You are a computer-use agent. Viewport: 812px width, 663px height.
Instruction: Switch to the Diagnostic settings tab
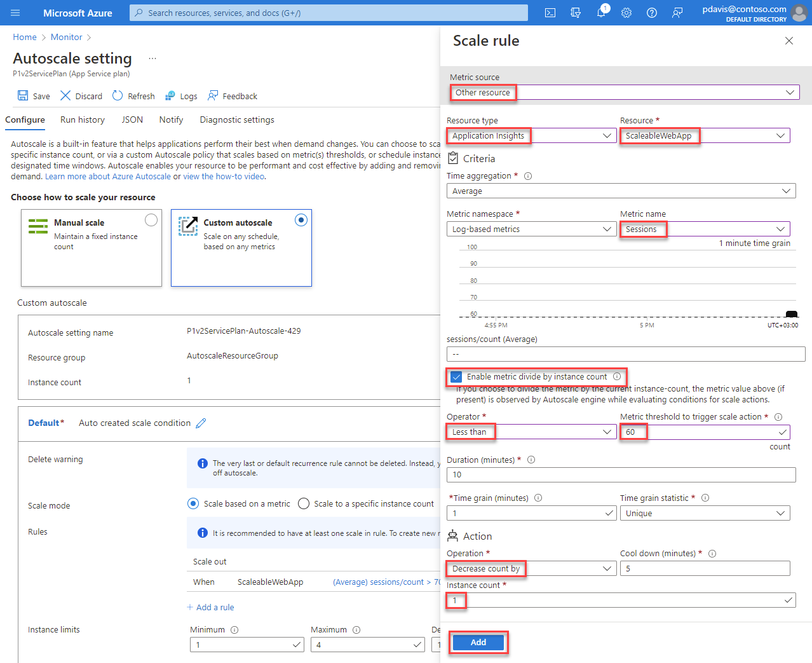(x=237, y=120)
